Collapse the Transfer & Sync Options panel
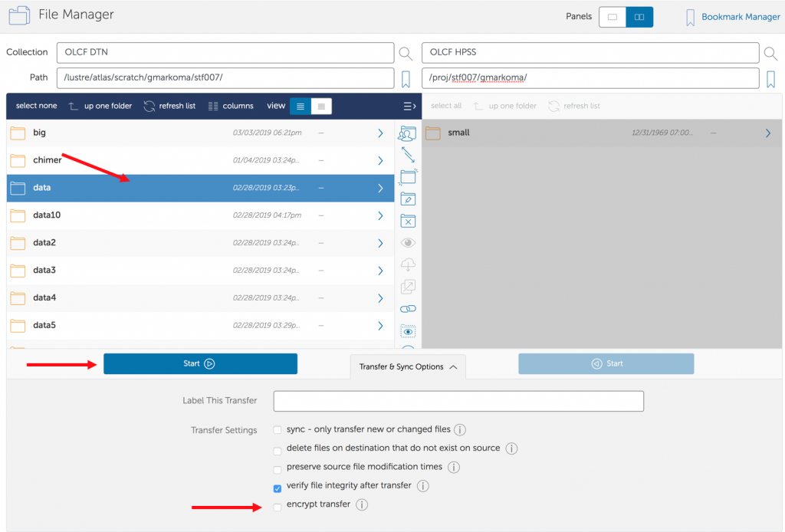Screen dimensions: 785x532 point(408,367)
